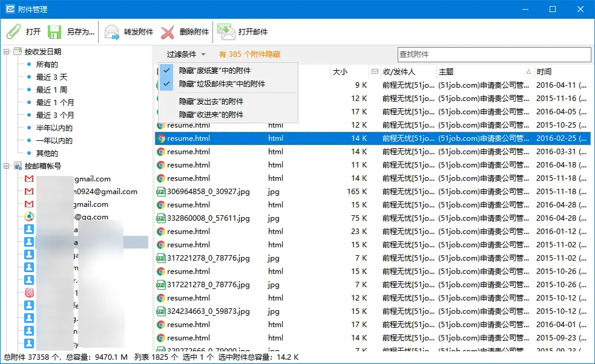The image size is (595, 364).
Task: Collapse the 按邮箱帐号 tree node
Action: click(x=7, y=166)
